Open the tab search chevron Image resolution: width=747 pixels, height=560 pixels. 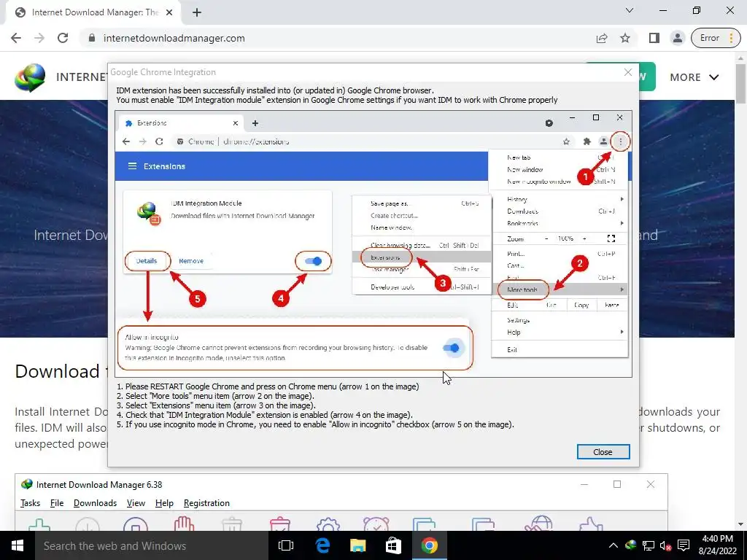pyautogui.click(x=630, y=10)
